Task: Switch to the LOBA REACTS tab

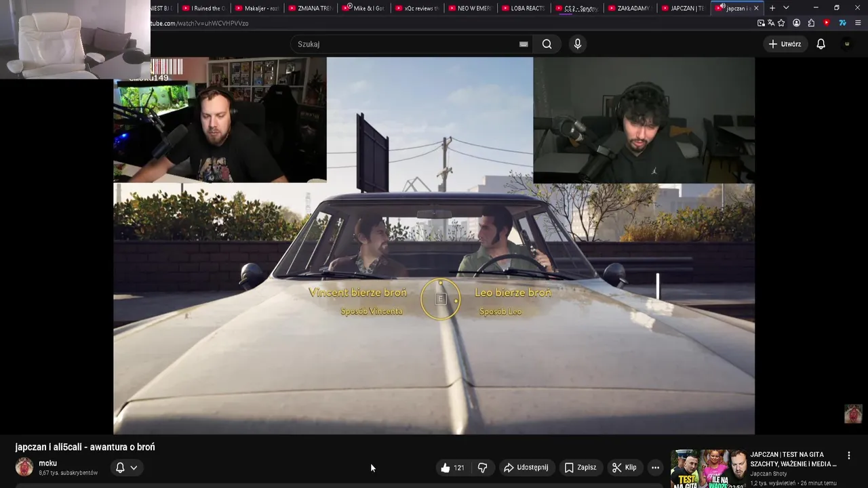Action: tap(523, 8)
